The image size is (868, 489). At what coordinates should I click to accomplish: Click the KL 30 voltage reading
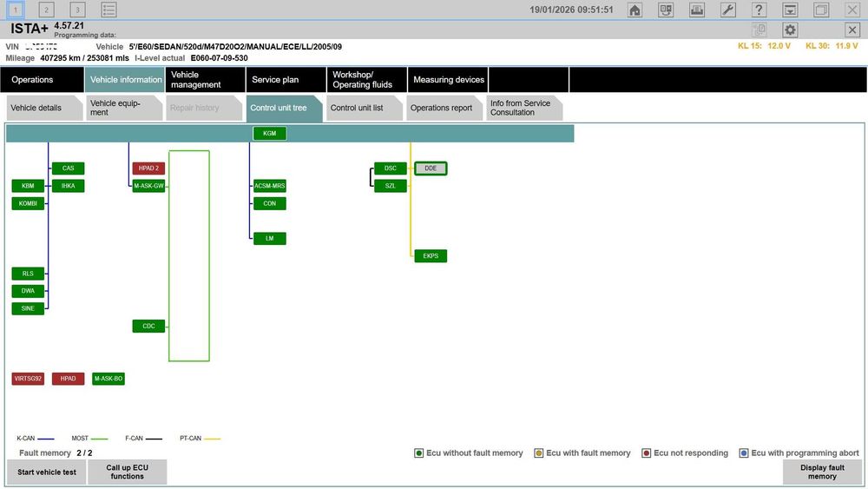tap(832, 46)
